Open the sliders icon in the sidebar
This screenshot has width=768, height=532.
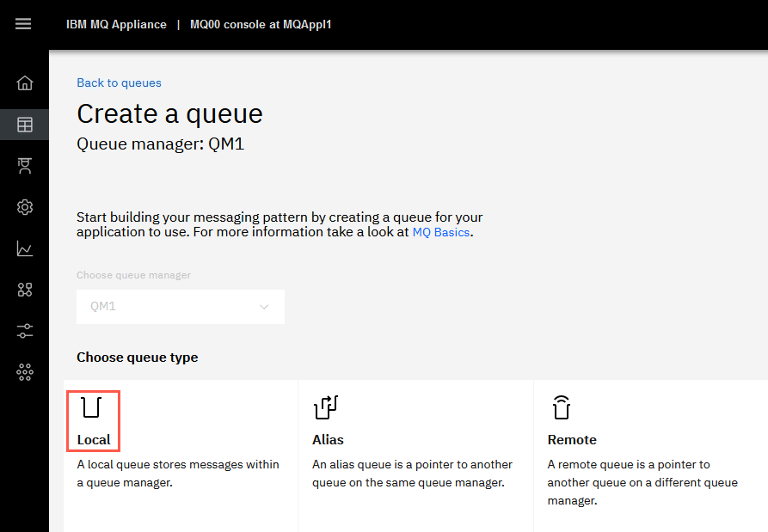24,331
